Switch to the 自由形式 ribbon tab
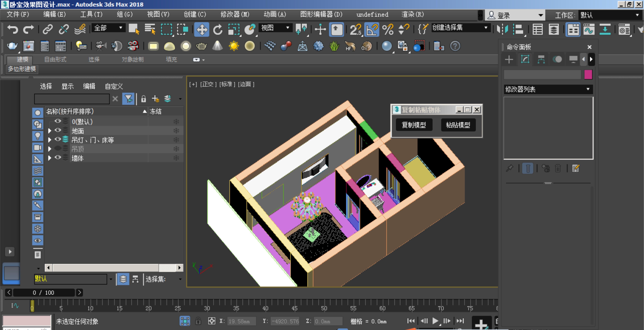644x330 pixels. tap(55, 60)
